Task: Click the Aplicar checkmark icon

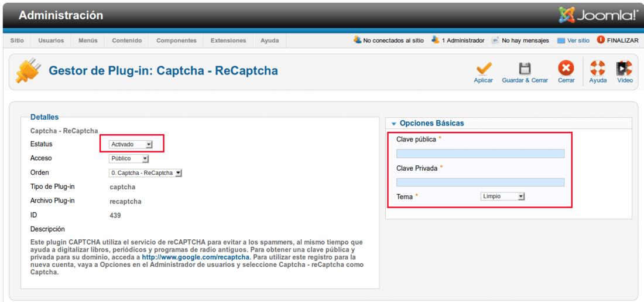Action: point(484,68)
